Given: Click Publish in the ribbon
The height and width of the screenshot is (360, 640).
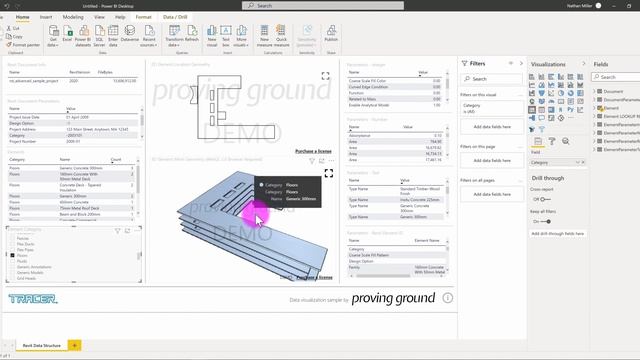Looking at the screenshot, I should coord(331,34).
